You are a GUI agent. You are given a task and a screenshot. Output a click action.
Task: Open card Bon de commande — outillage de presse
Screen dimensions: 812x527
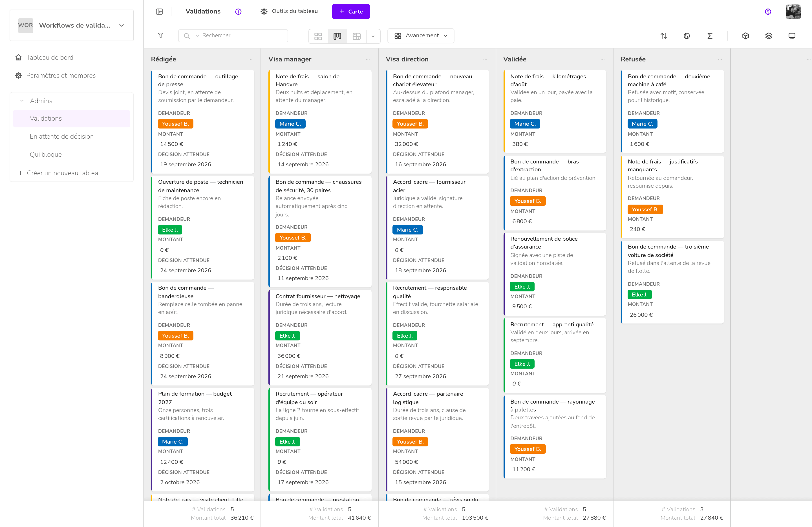pos(203,121)
